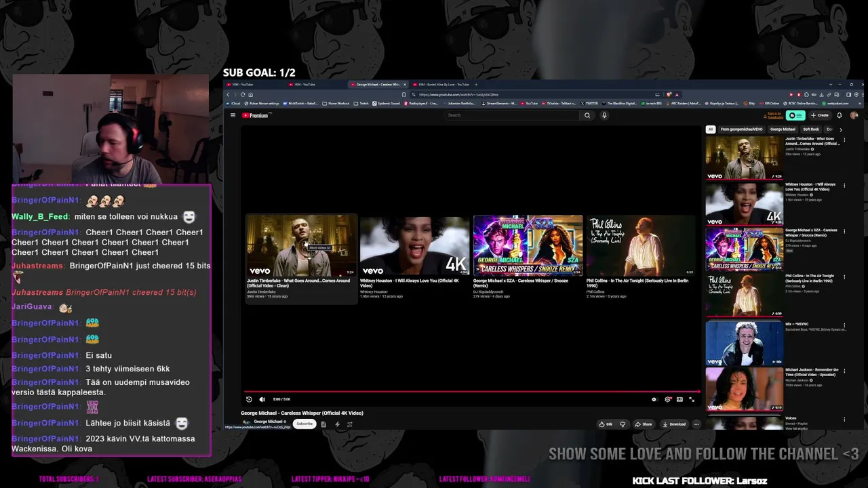Open the George Michael channel name link
868x488 pixels.
pyautogui.click(x=269, y=422)
